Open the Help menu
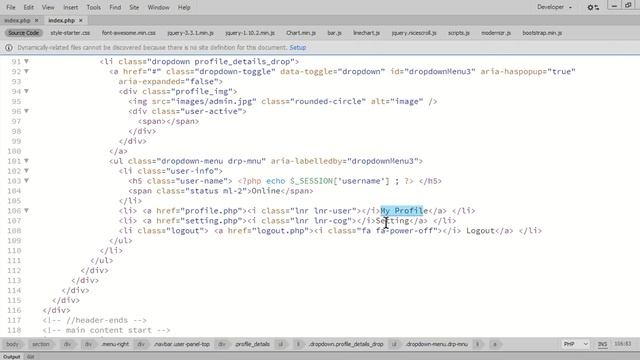Viewport: 640px width, 360px height. coord(184,7)
